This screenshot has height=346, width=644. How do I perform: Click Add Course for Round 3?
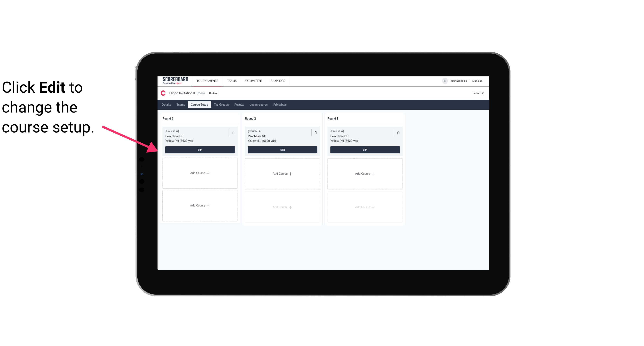point(365,173)
